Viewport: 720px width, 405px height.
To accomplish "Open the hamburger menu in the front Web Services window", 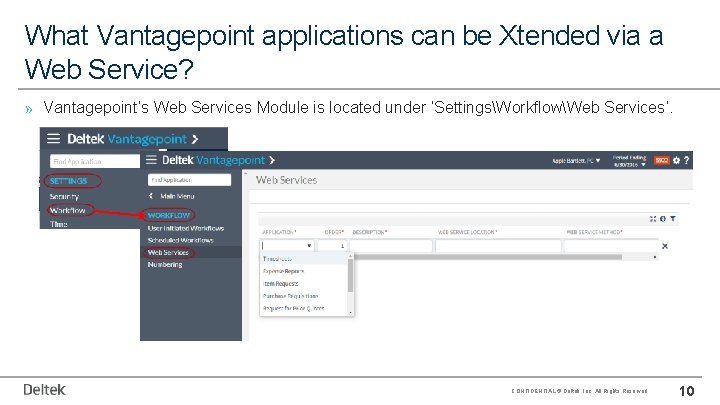I will 152,160.
